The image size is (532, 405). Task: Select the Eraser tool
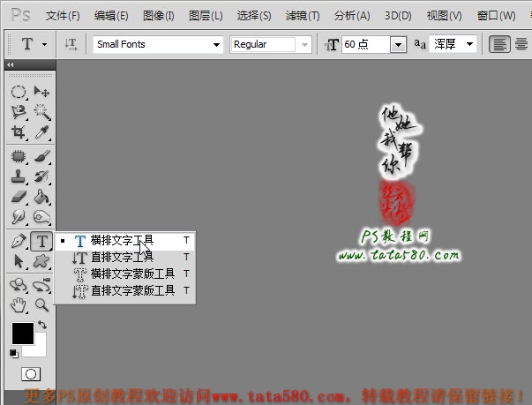(19, 197)
